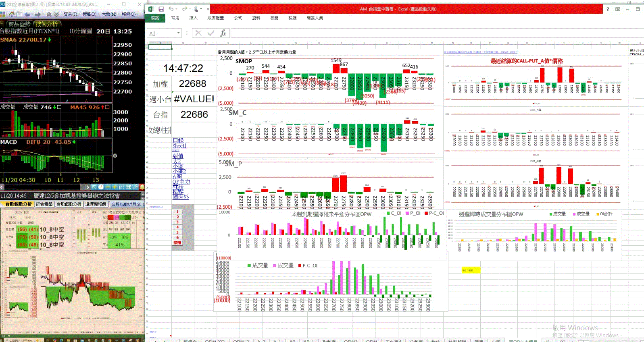Click the Home icon in the XQ toolbar
Viewport: 644px width, 342px height.
pyautogui.click(x=11, y=14)
